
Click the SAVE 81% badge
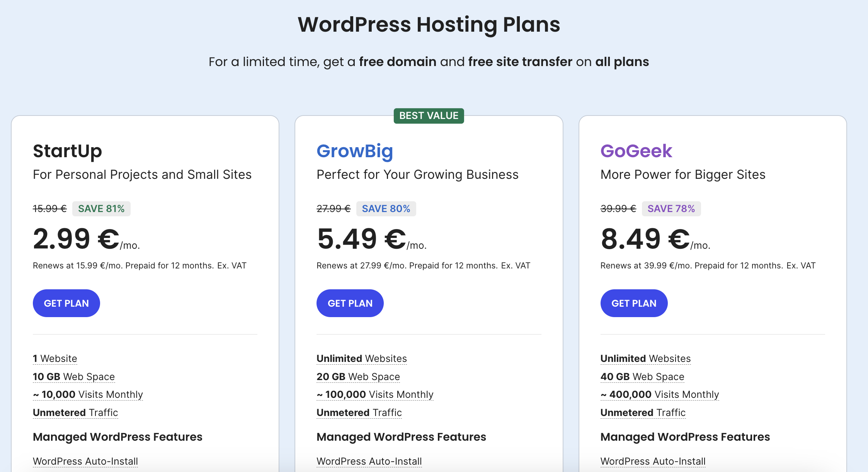(101, 209)
